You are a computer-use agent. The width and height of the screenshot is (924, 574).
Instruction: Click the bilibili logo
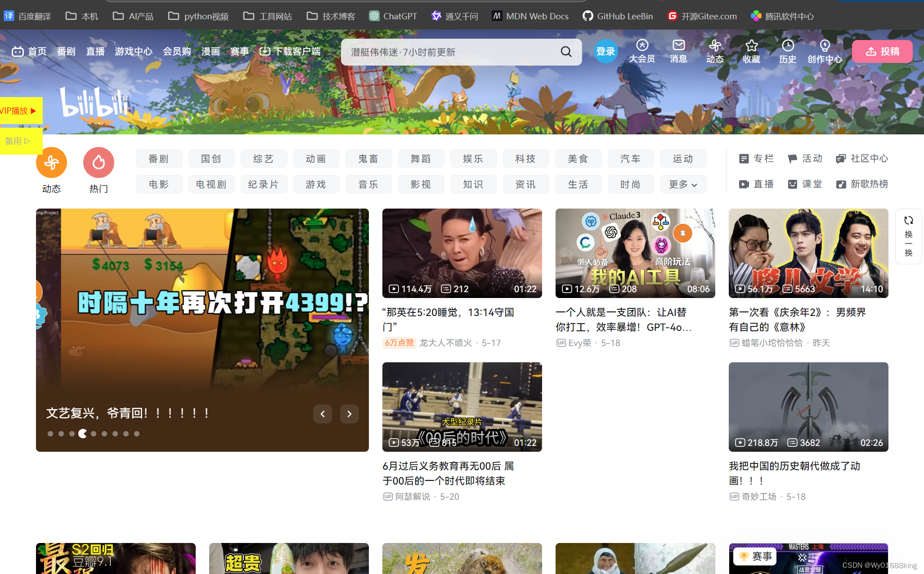tap(94, 102)
